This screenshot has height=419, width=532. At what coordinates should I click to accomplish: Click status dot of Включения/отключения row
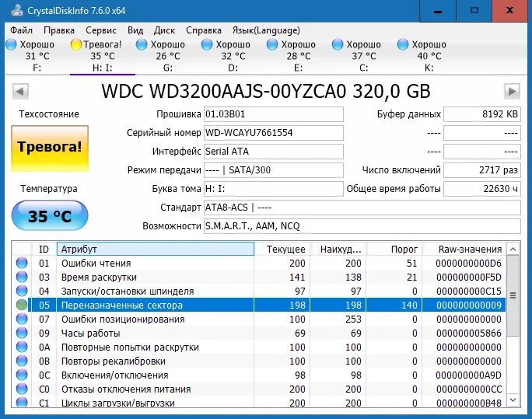(x=22, y=375)
